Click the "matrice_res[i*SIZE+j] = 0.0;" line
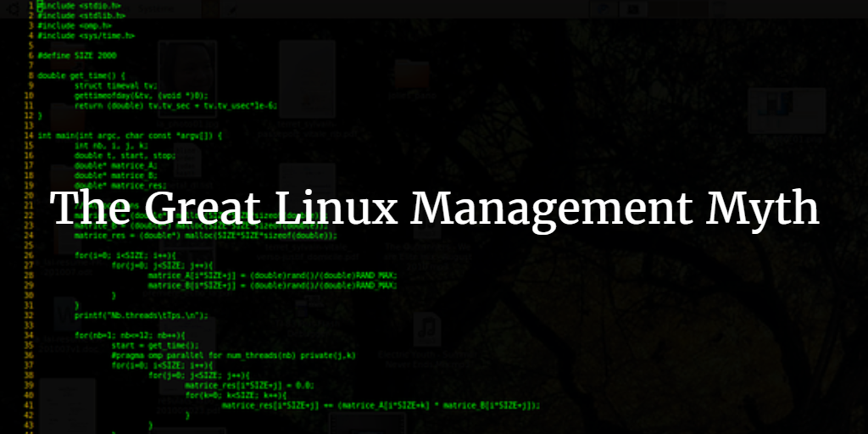Image resolution: width=868 pixels, height=434 pixels. click(250, 386)
